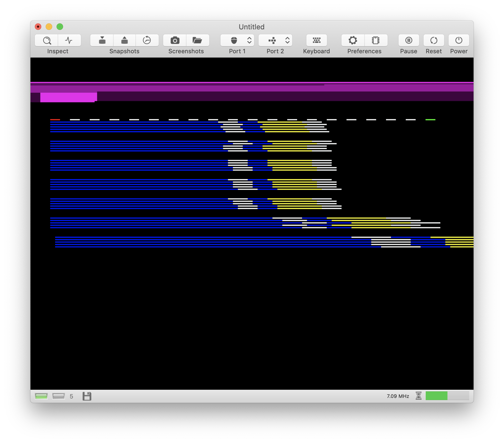504x443 pixels.
Task: Click the 7.09 MHz clock frequency text
Action: coord(398,396)
